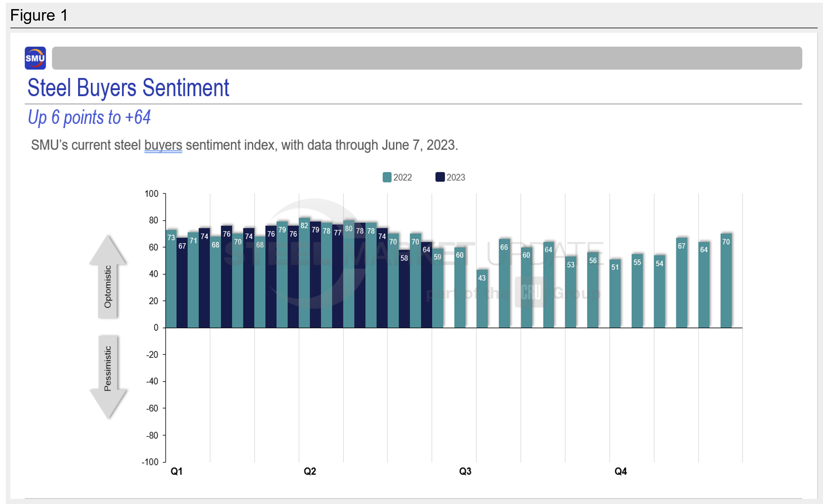Click the 'Up 6 points to +64' subtitle
The width and height of the screenshot is (823, 504).
pos(89,118)
